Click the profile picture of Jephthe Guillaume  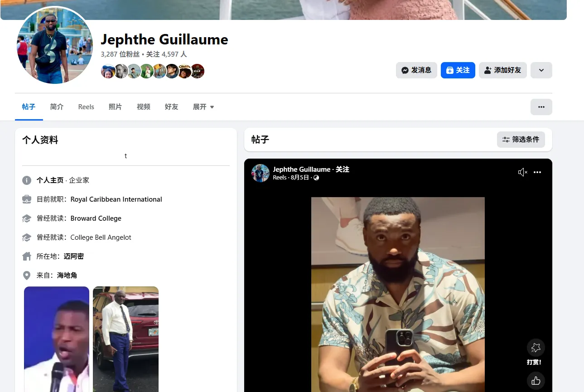pyautogui.click(x=54, y=45)
